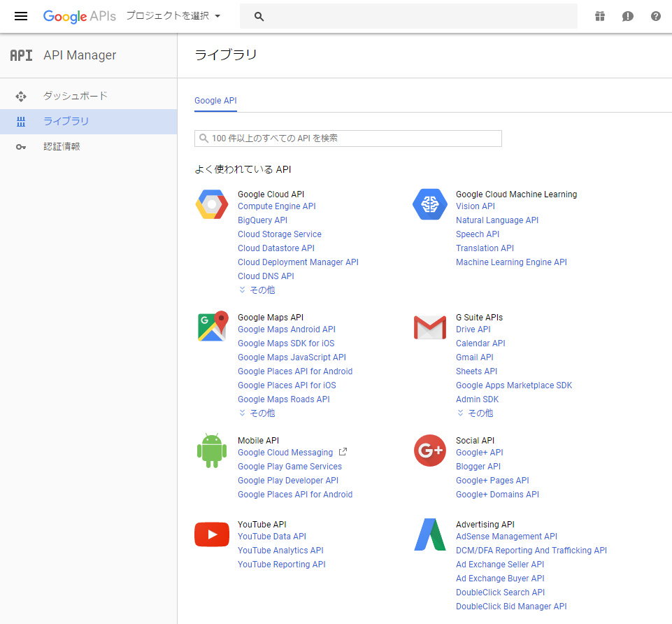Open Admin SDK link
The height and width of the screenshot is (624, 672).
pos(478,399)
